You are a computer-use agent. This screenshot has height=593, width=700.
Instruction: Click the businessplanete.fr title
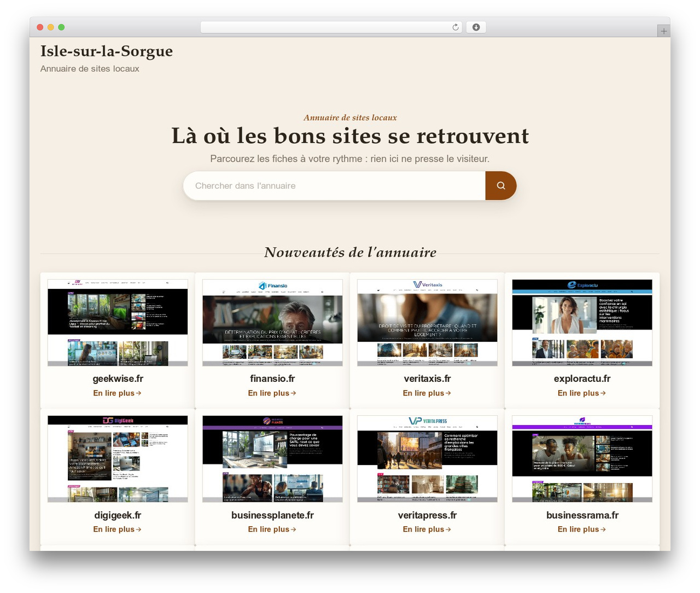pos(272,515)
